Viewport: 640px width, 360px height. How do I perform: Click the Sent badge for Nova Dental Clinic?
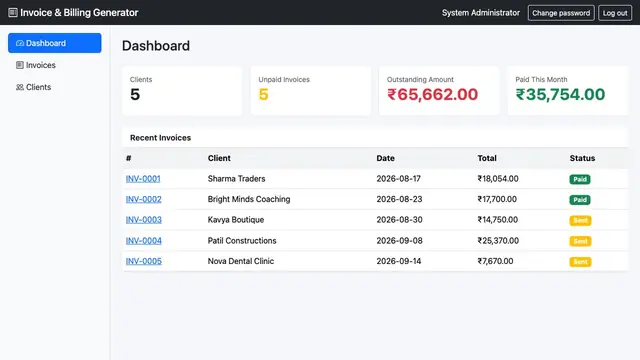[580, 262]
